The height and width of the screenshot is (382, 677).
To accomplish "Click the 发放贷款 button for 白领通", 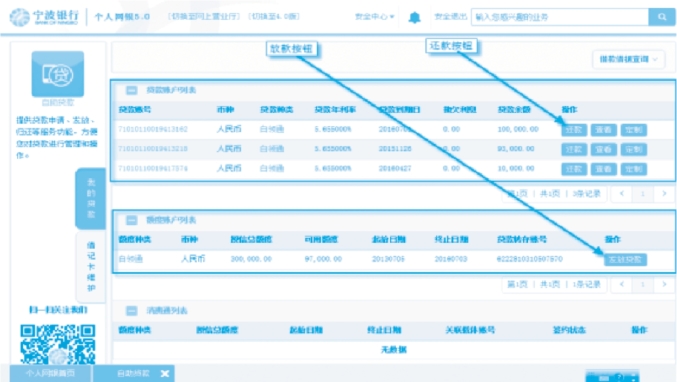I will (x=625, y=259).
